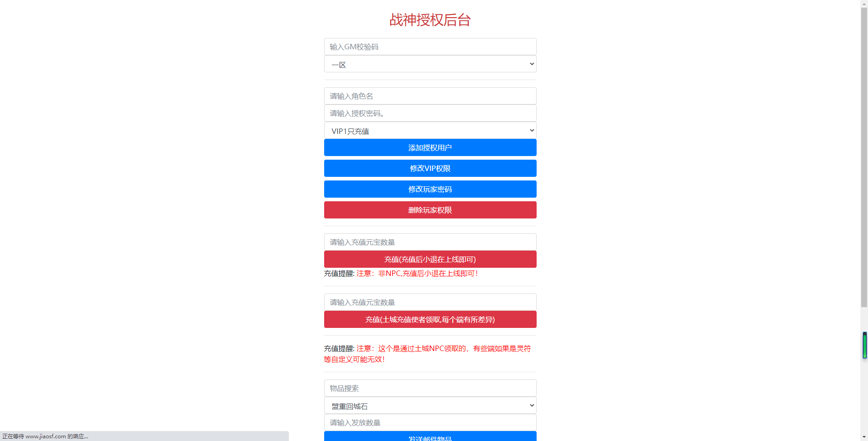The height and width of the screenshot is (441, 868).
Task: Click the 土城NPC领取 red warning text
Action: click(x=427, y=354)
